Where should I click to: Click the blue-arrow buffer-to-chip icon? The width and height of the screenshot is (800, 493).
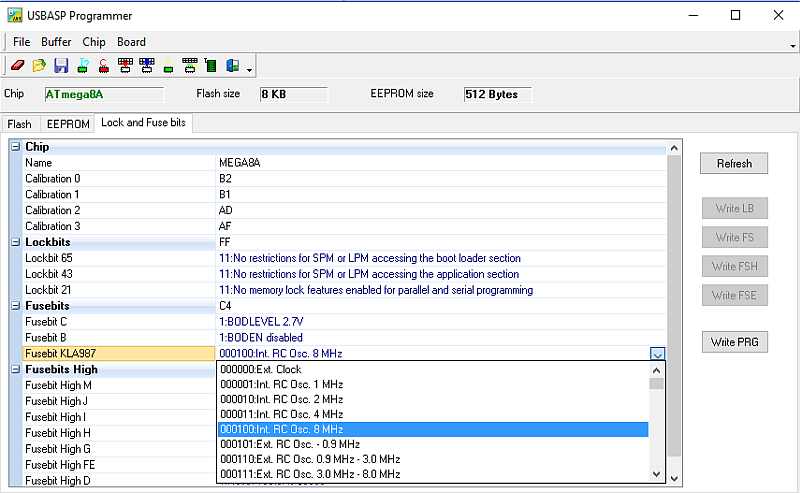[146, 65]
